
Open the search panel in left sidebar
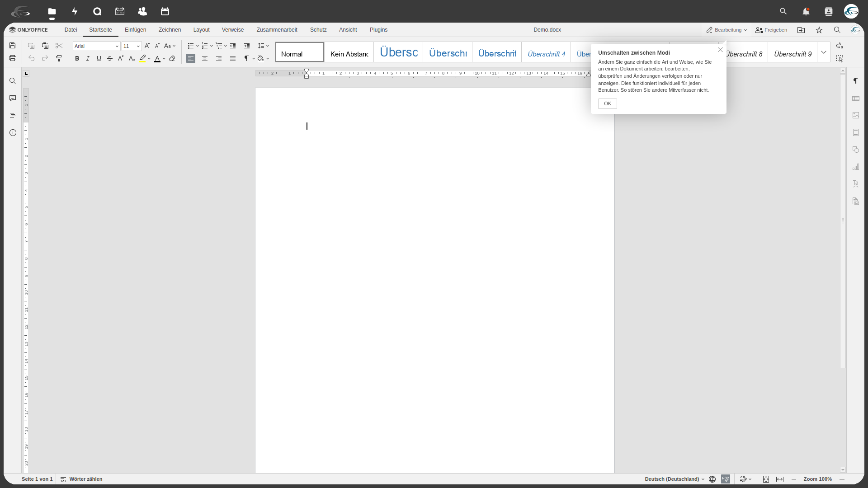(x=13, y=81)
